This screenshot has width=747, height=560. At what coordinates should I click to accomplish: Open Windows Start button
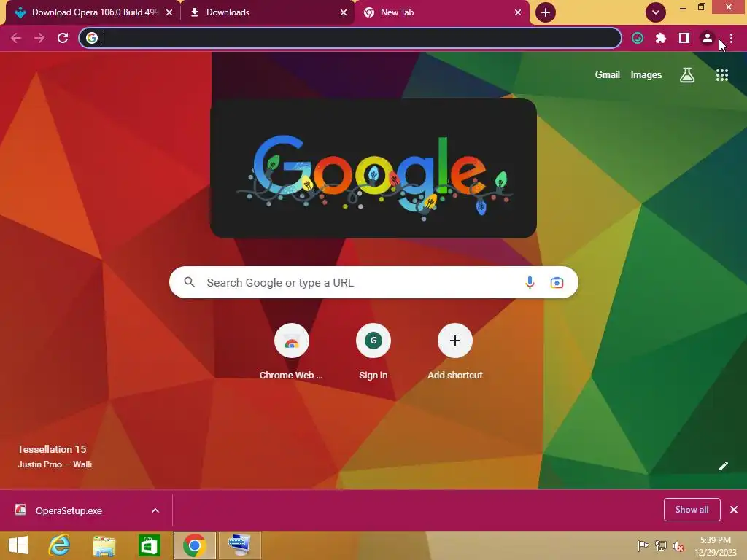(x=18, y=545)
